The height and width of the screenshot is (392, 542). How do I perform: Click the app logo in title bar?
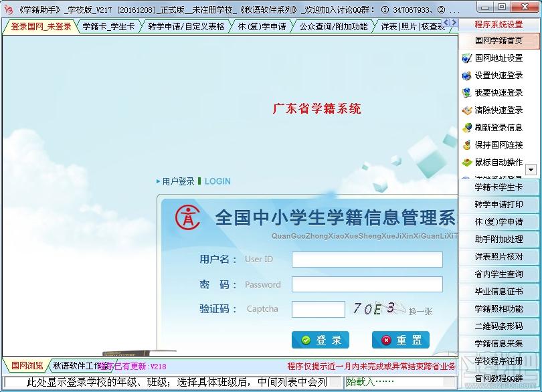(7, 9)
